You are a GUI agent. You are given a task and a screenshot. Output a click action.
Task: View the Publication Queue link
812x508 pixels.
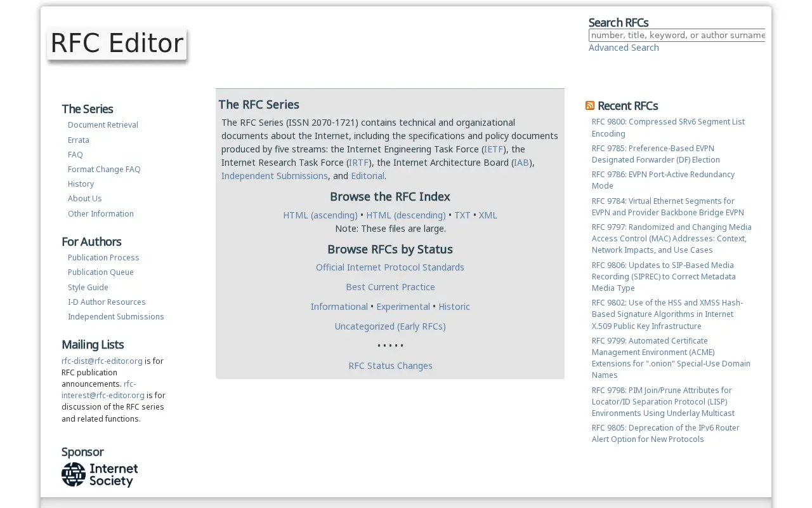tap(101, 272)
